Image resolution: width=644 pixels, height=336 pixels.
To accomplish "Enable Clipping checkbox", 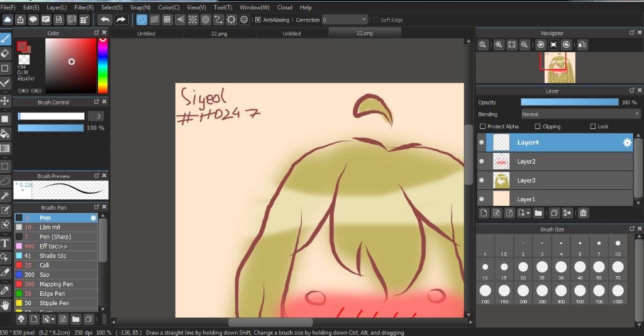I will 538,126.
